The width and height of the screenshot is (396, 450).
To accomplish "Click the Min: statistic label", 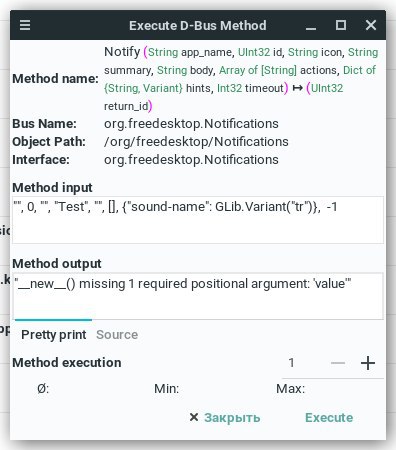I will [x=166, y=389].
